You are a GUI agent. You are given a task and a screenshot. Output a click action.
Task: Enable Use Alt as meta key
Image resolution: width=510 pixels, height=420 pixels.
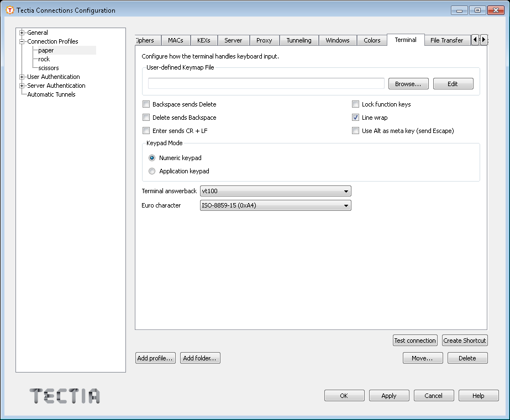point(355,130)
